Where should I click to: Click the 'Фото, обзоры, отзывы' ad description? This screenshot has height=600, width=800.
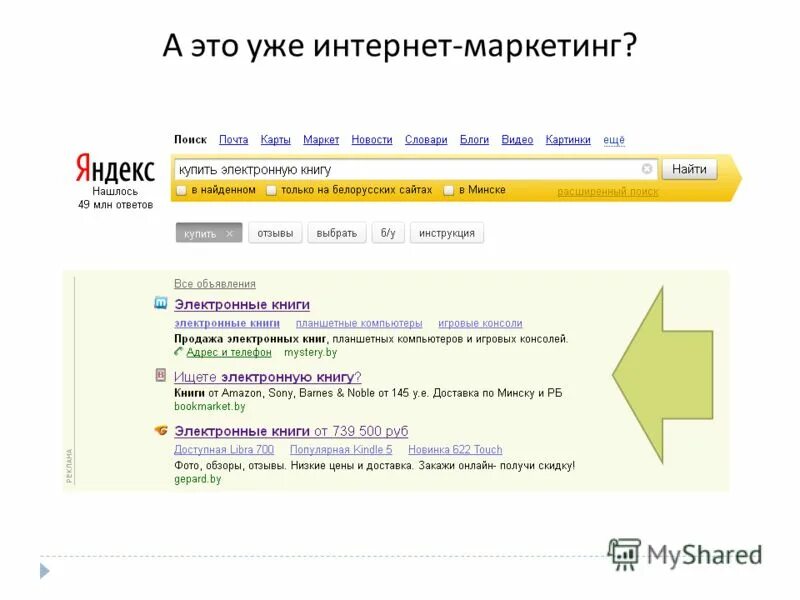(374, 465)
